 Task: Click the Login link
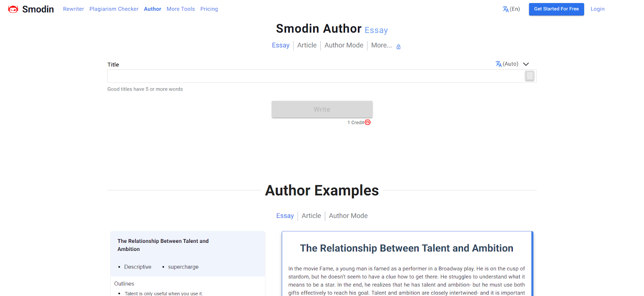point(597,9)
